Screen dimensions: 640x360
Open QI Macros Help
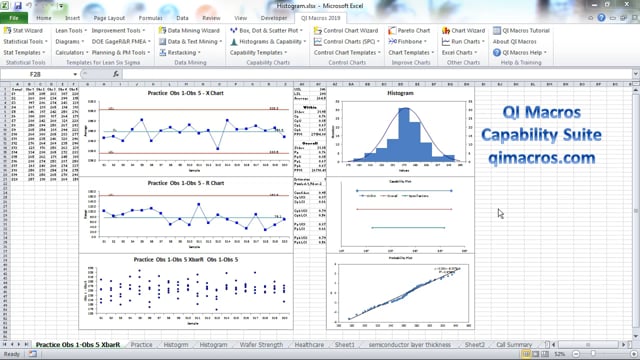[x=520, y=53]
